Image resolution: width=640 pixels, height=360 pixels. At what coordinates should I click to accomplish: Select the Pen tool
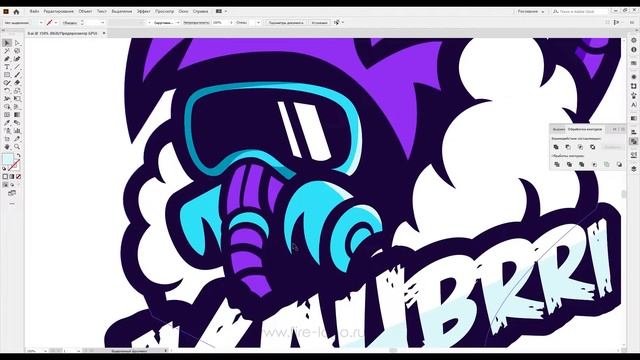(x=7, y=59)
